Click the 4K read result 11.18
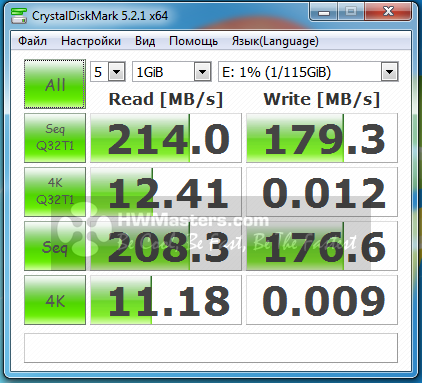The image size is (422, 383). (x=166, y=300)
